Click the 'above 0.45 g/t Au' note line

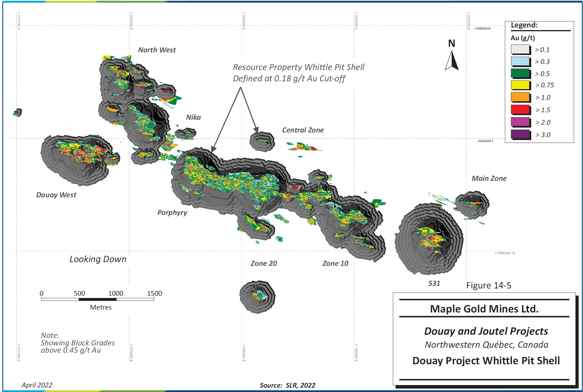(71, 350)
